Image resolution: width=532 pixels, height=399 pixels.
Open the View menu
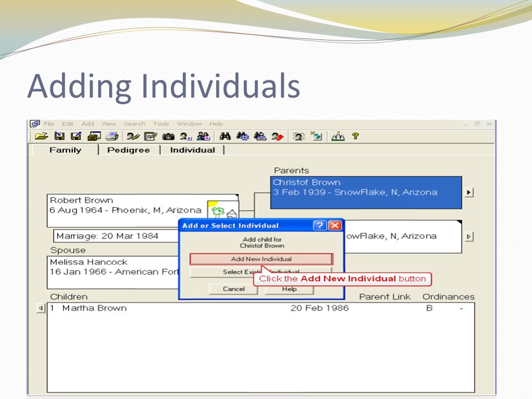point(109,124)
